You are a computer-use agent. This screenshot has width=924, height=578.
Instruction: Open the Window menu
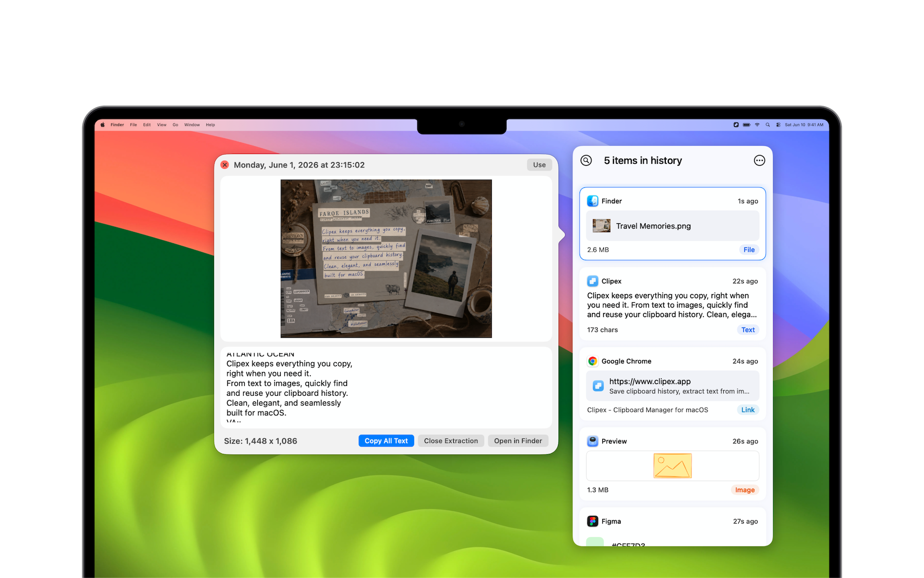[192, 125]
